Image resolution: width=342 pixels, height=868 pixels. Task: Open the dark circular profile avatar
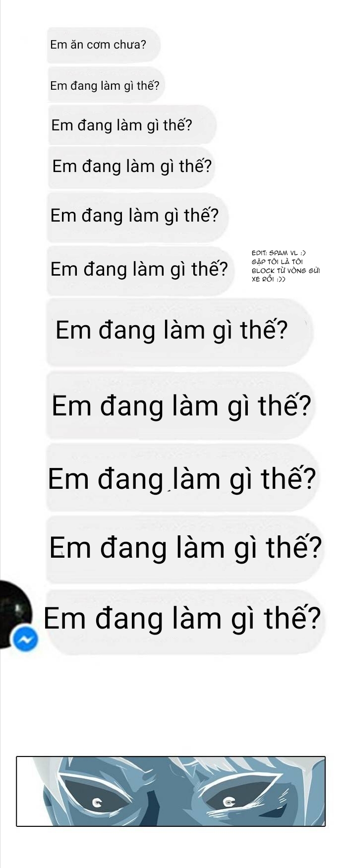(x=15, y=613)
